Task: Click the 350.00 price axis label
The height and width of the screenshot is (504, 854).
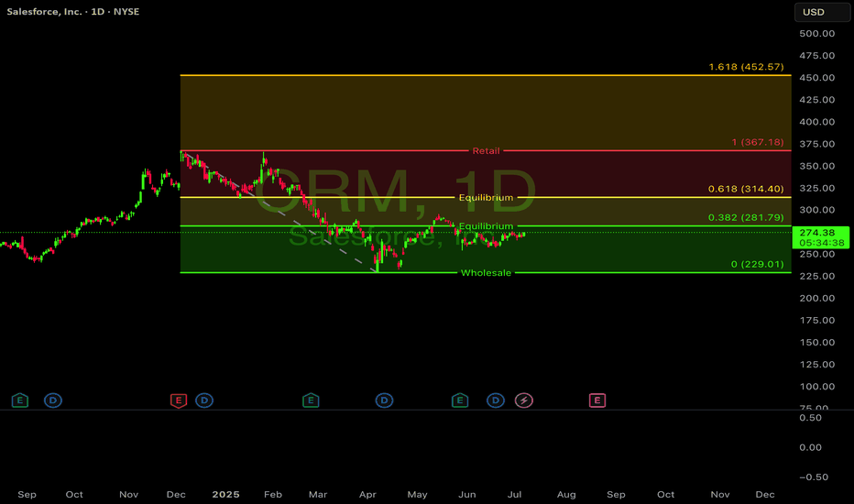Action: (x=817, y=166)
